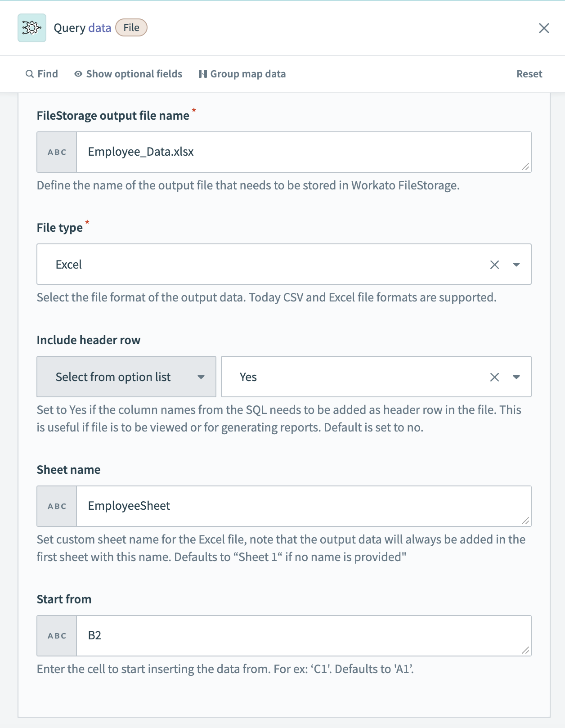Clear the Yes value from Include header row
Image resolution: width=565 pixels, height=728 pixels.
click(493, 377)
